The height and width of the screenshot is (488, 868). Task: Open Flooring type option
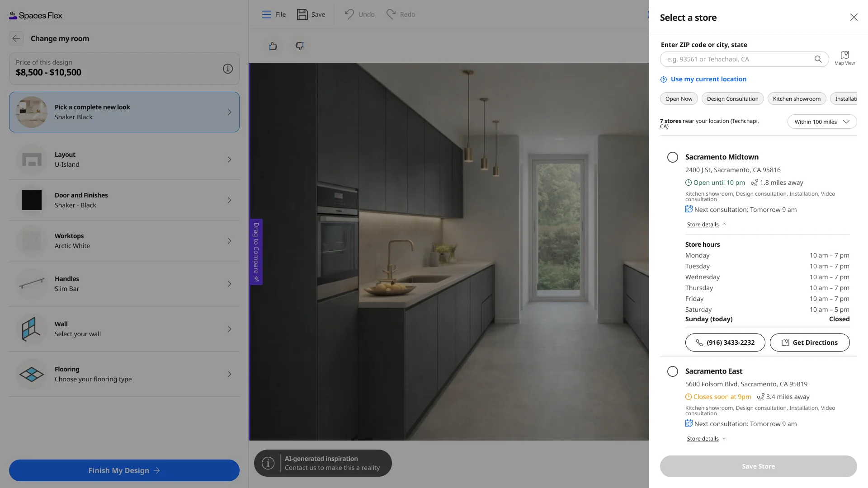[x=124, y=374]
